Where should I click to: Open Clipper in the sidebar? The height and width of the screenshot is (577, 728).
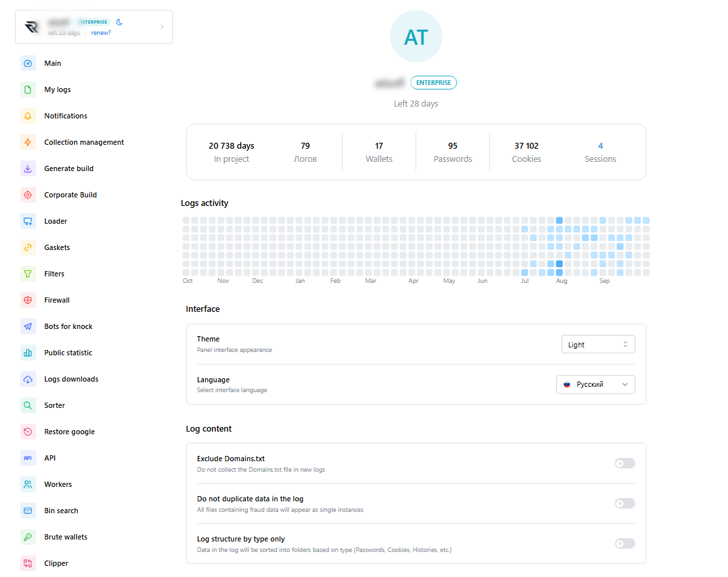click(x=56, y=564)
